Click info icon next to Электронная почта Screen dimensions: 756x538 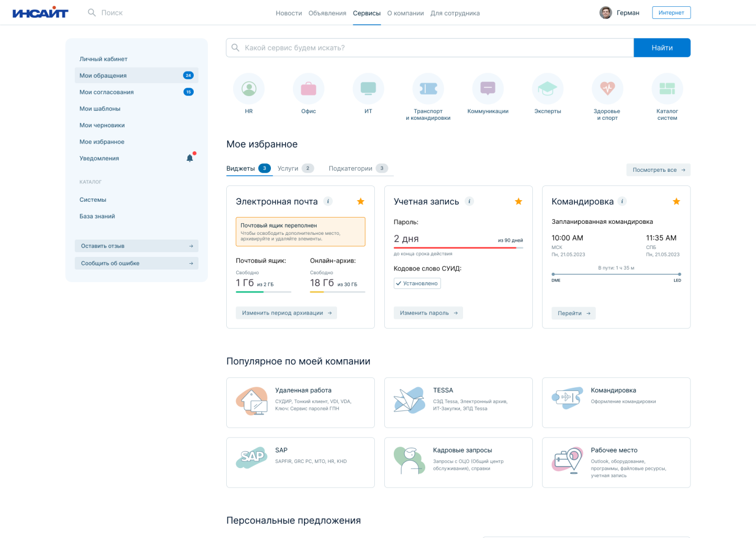coord(328,201)
